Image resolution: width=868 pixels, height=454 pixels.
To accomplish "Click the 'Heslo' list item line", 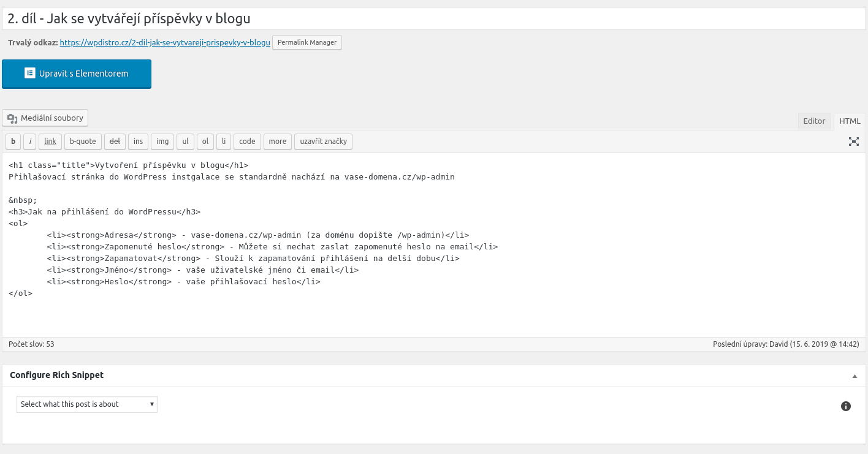I will (x=183, y=282).
